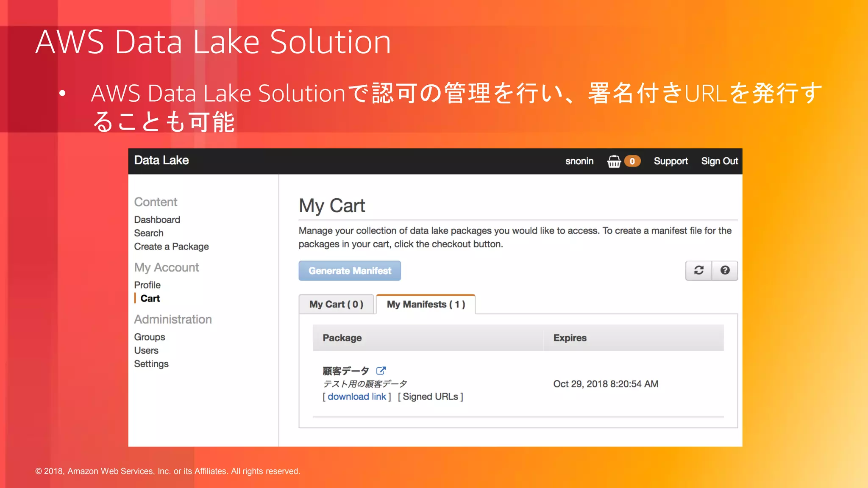Click the My Cart page heading
The image size is (868, 488).
coord(332,206)
